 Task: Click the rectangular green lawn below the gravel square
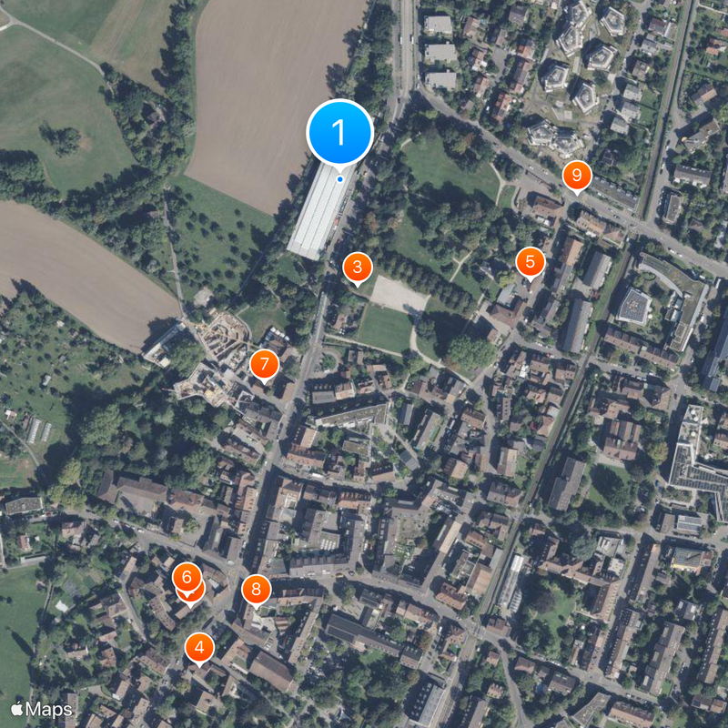tap(384, 329)
